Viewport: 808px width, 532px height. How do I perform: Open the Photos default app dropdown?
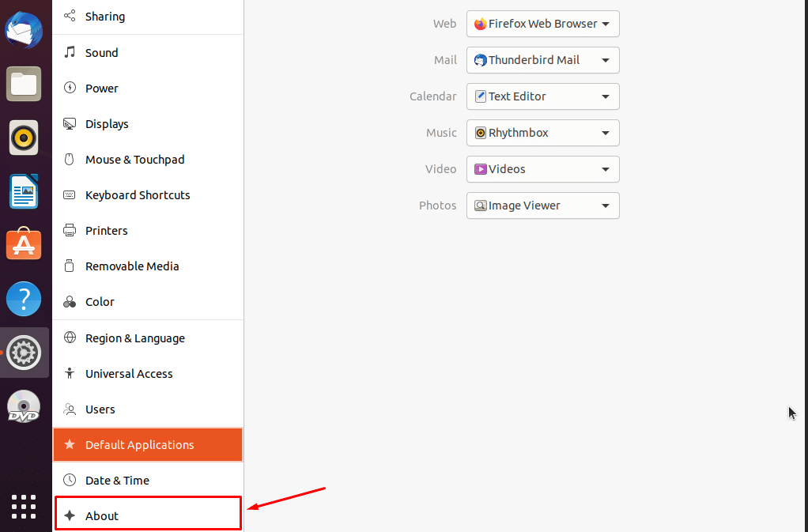click(542, 206)
